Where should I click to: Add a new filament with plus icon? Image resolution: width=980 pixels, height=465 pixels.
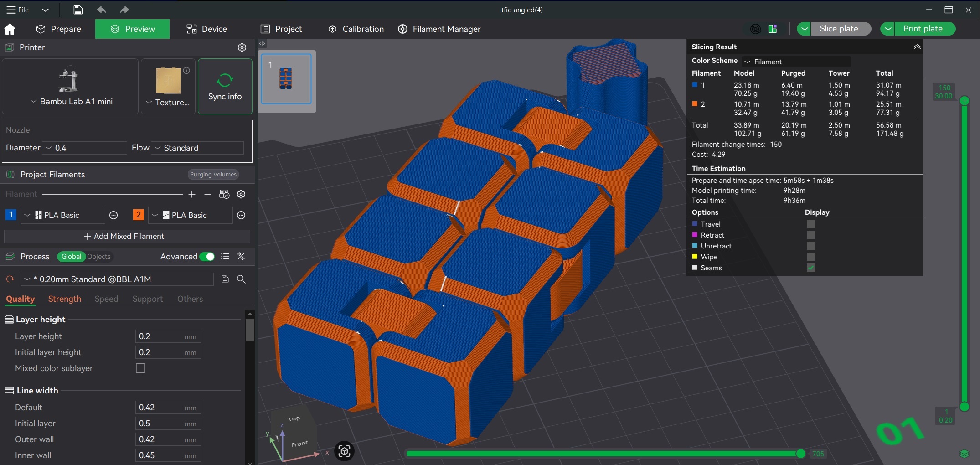(x=192, y=194)
